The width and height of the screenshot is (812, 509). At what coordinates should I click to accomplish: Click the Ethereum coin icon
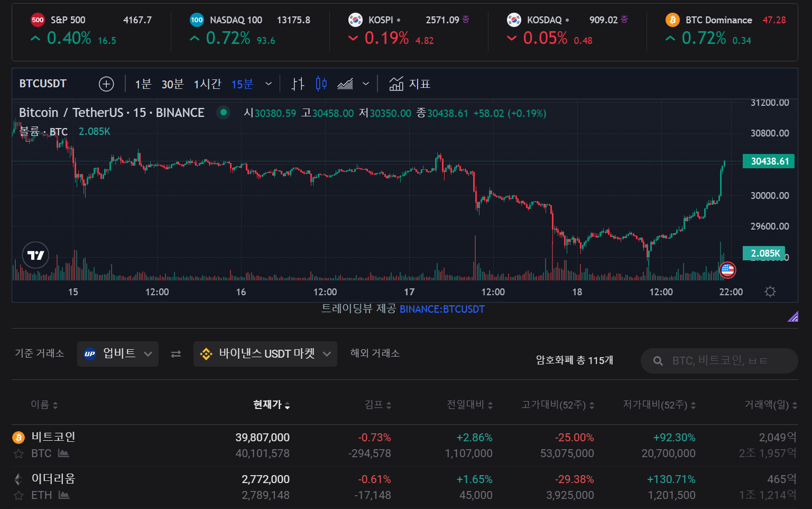[19, 479]
